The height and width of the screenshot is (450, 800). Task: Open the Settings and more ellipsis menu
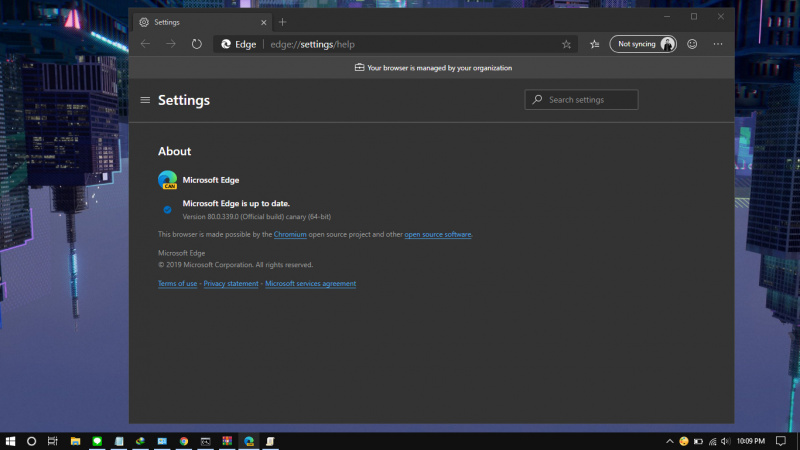click(x=718, y=44)
